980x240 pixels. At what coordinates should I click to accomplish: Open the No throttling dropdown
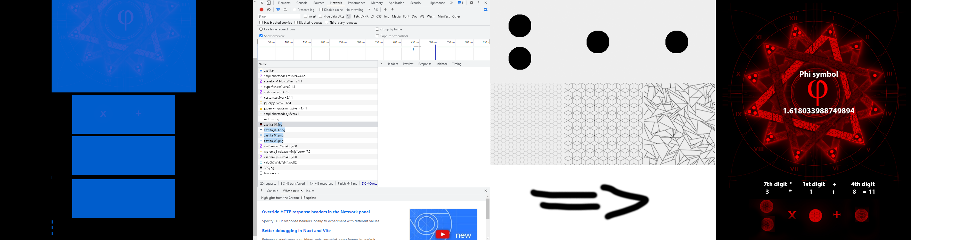[358, 10]
